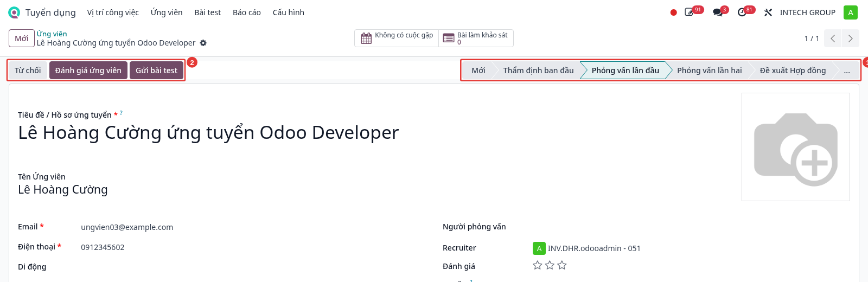Set rating to one star

click(x=538, y=265)
